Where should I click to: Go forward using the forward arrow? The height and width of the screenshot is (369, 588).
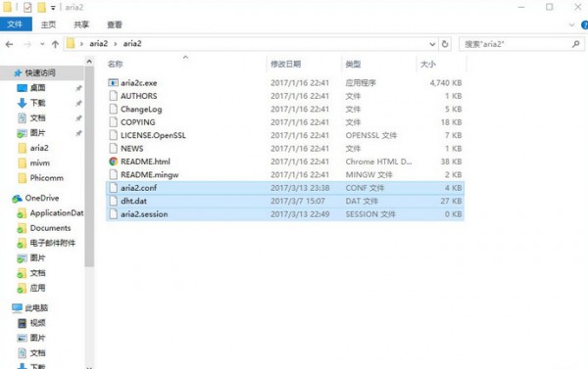[27, 44]
